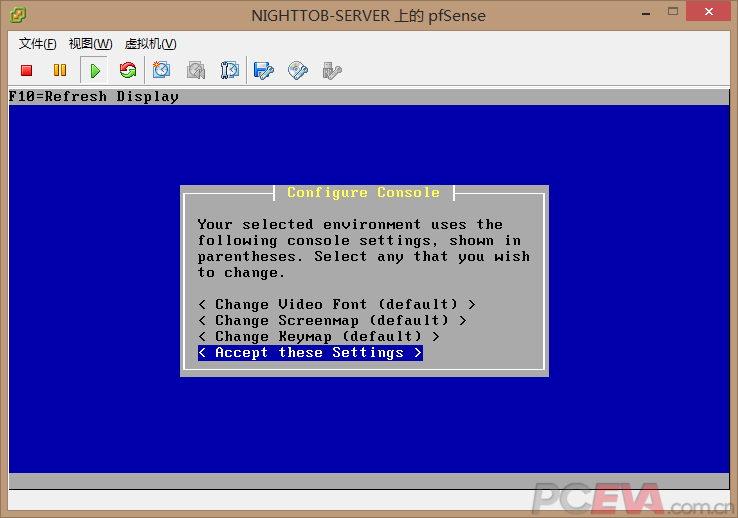This screenshot has width=738, height=518.
Task: Suspend the virtual machine with pause icon
Action: (60, 70)
